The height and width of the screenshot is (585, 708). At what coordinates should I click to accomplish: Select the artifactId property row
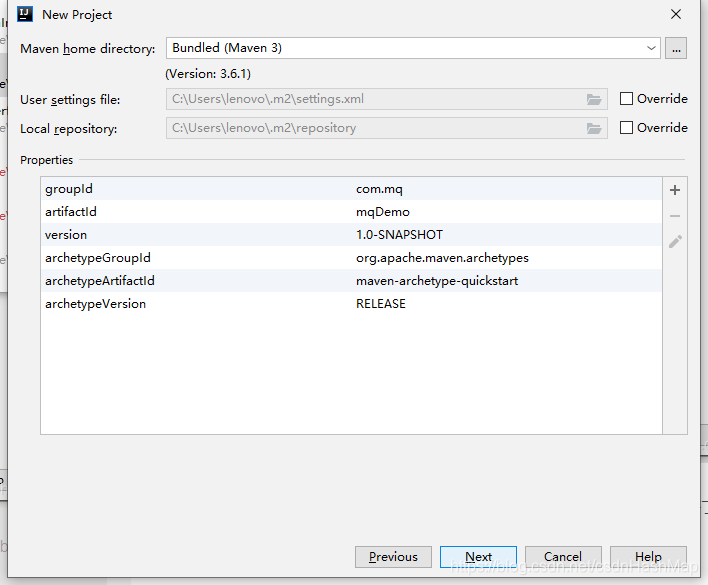pos(351,212)
